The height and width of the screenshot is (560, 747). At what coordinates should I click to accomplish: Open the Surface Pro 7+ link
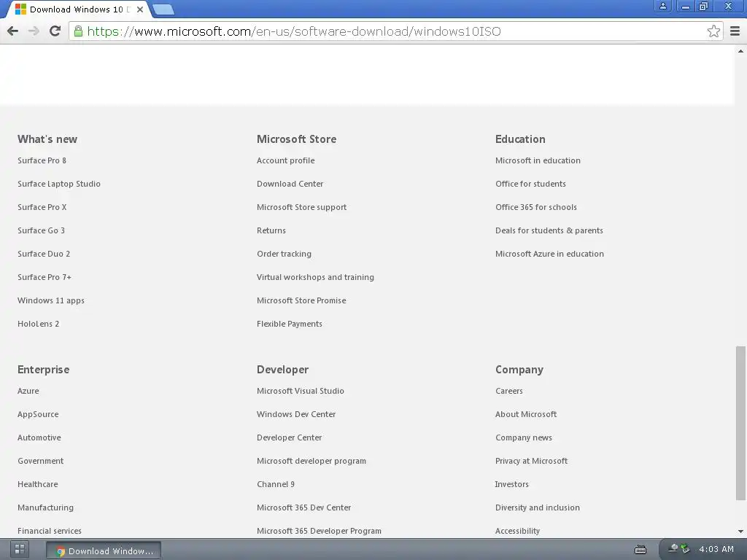[x=44, y=277]
